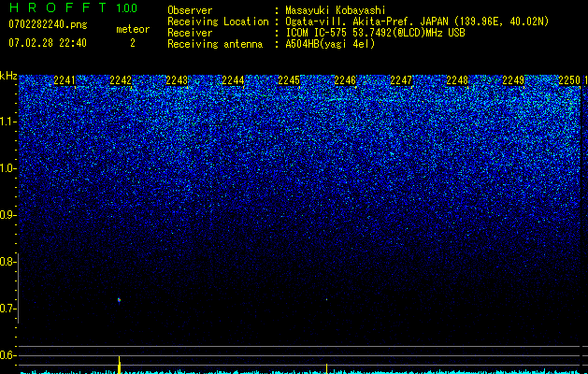Click the timestamp 07.02.28 22:40
588x374 pixels.
point(48,43)
